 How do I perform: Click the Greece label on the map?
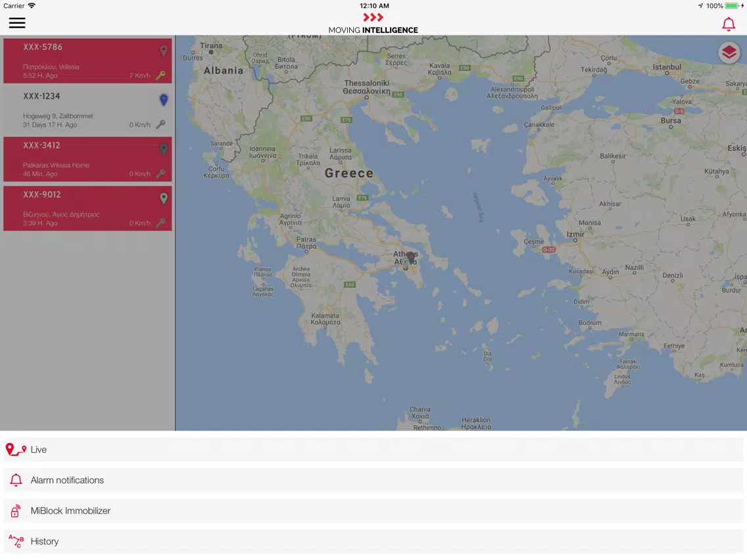coord(349,174)
